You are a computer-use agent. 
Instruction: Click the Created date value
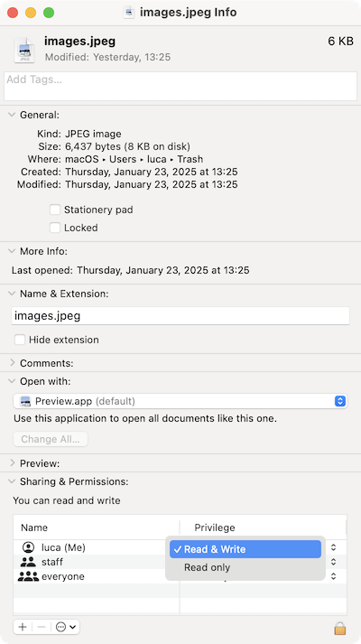coord(152,172)
